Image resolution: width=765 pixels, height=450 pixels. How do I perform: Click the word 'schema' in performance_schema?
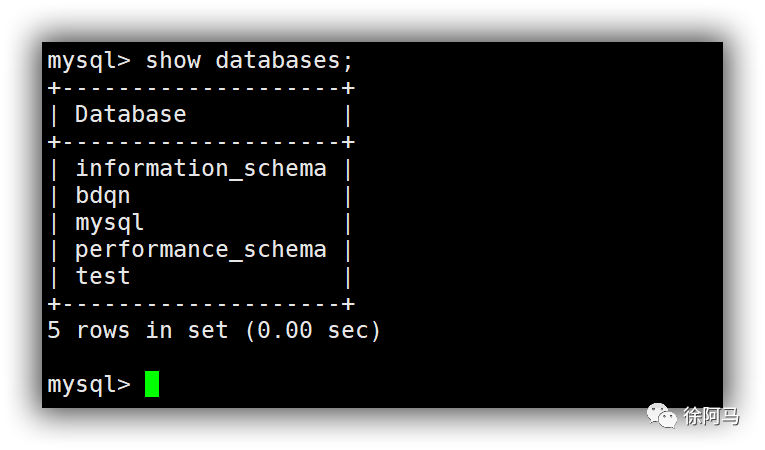pyautogui.click(x=284, y=249)
